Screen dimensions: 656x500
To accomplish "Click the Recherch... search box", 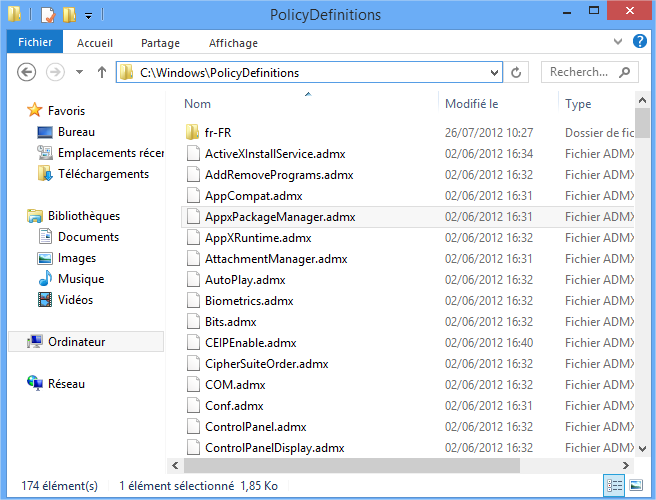I will click(589, 72).
